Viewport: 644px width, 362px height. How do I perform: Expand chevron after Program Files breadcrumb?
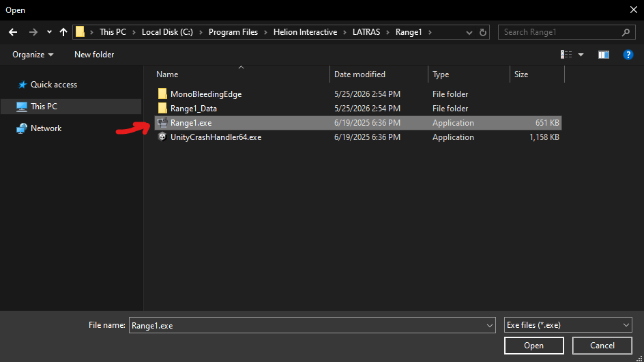coord(265,32)
